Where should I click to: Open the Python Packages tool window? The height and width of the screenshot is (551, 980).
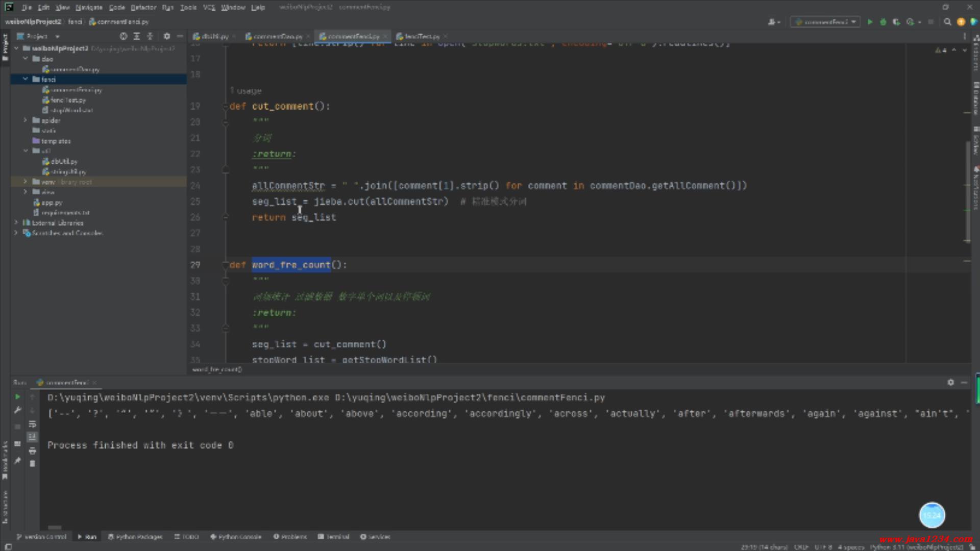(135, 537)
